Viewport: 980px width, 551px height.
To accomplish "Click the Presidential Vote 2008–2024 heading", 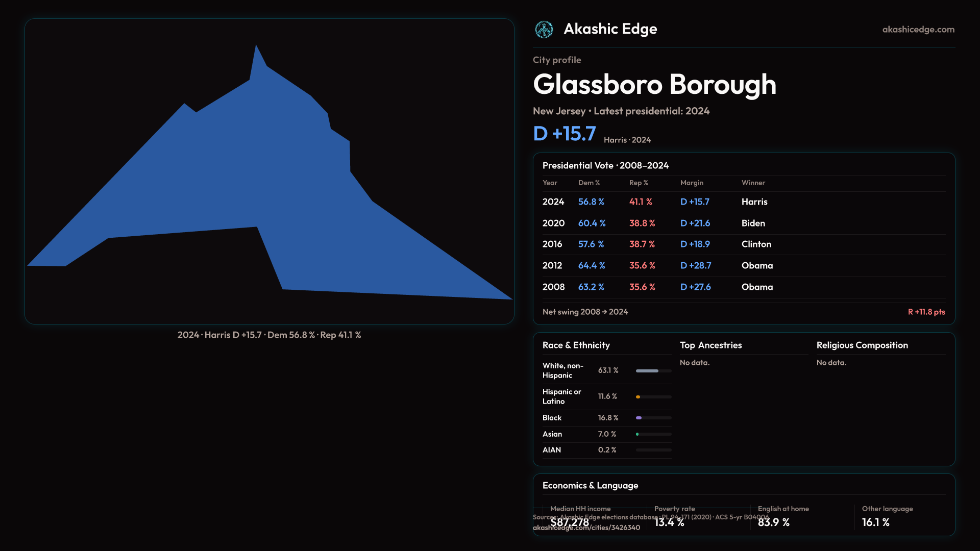I will 605,166.
